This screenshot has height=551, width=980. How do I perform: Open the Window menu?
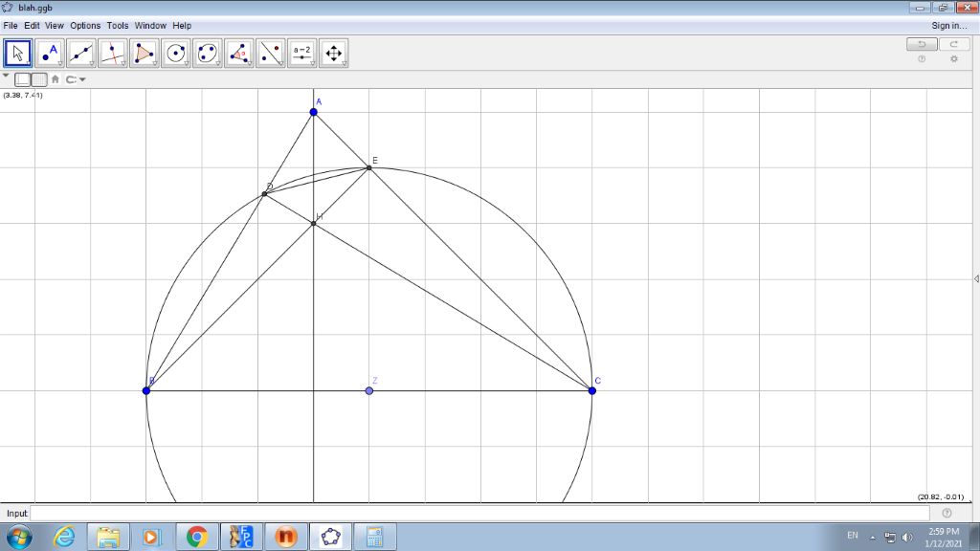150,26
